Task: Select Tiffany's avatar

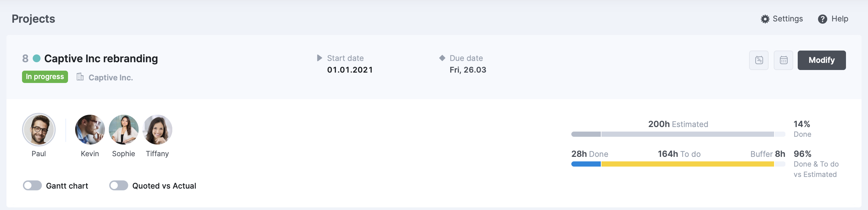Action: coord(157,129)
